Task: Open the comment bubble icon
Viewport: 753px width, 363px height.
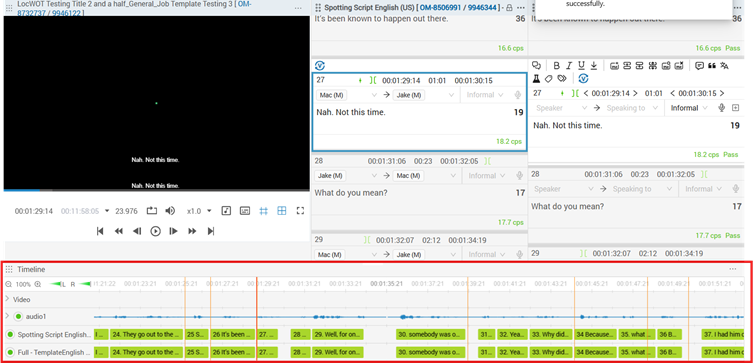Action: click(x=700, y=66)
